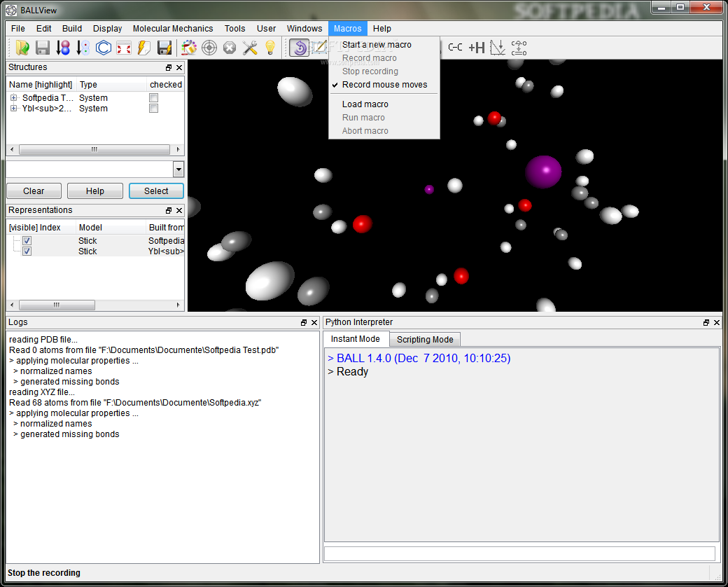Image resolution: width=728 pixels, height=587 pixels.
Task: Click the Python interpreter command input field
Action: pos(519,553)
